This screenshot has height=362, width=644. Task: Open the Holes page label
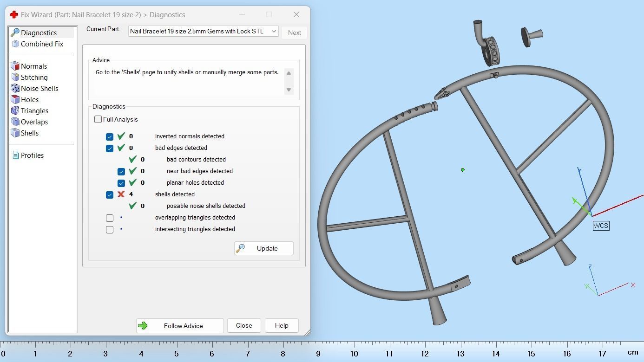[x=30, y=99]
